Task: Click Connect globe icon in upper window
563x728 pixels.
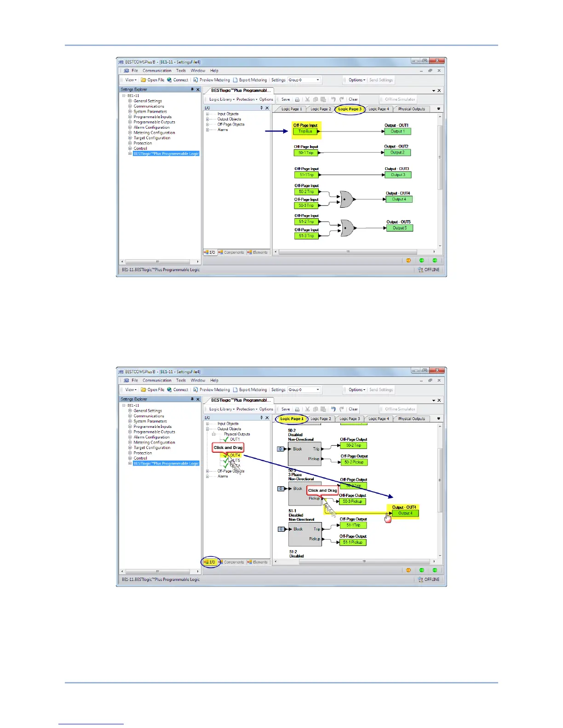Action: (x=169, y=80)
